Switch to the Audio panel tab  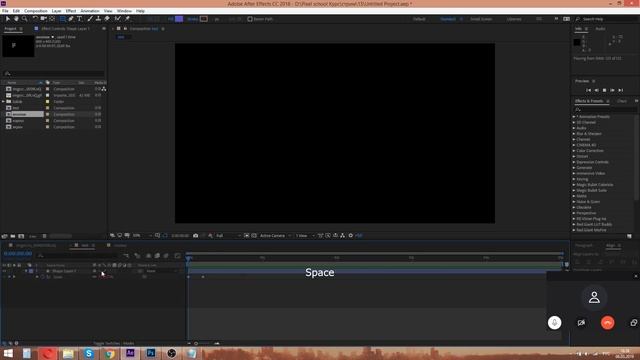tap(600, 29)
